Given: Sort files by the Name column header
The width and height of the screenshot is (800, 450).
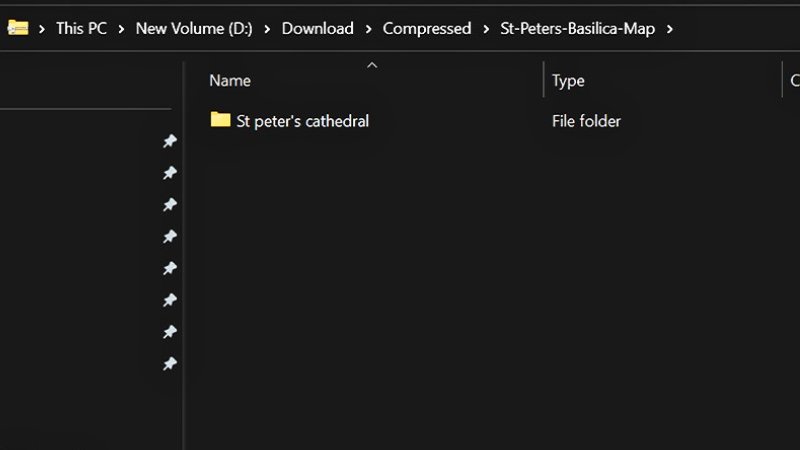Looking at the screenshot, I should (x=230, y=81).
